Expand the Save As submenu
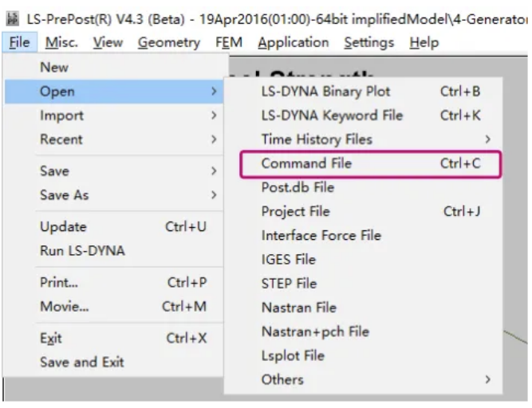The width and height of the screenshot is (532, 408). click(x=114, y=195)
